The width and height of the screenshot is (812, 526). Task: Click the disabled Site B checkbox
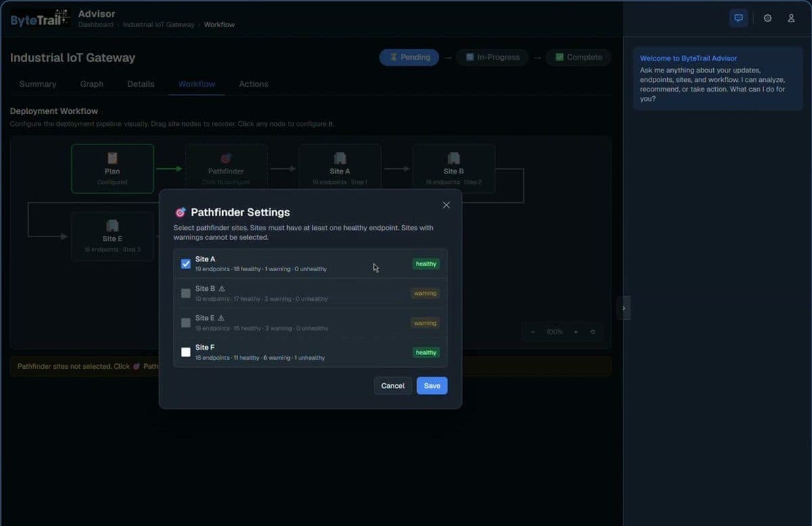point(186,294)
